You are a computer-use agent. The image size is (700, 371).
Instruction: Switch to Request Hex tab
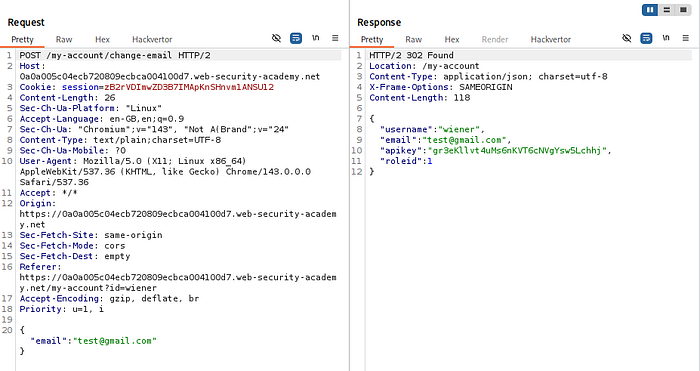pyautogui.click(x=102, y=39)
